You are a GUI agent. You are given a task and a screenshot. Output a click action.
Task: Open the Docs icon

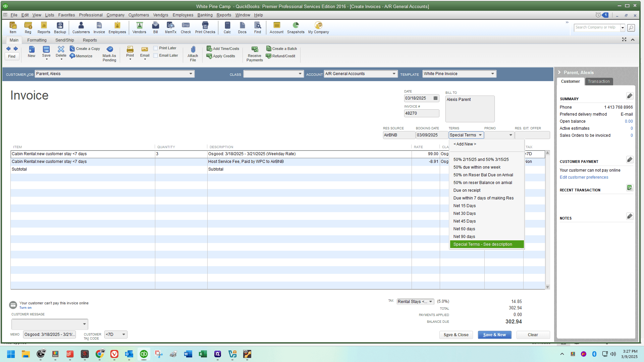242,27
